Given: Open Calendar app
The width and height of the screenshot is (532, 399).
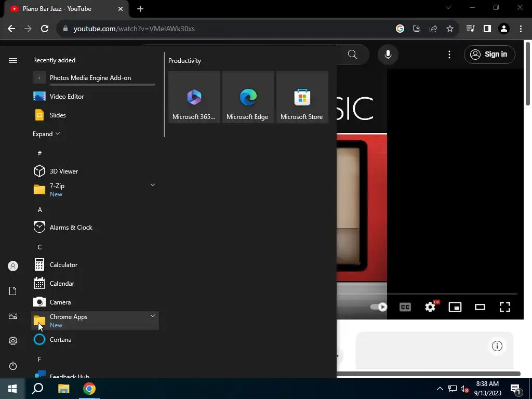Looking at the screenshot, I should [x=95, y=283].
